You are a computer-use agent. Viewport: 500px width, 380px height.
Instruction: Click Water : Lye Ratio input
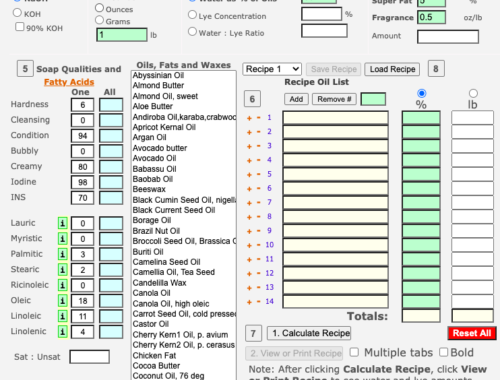pyautogui.click(x=324, y=31)
